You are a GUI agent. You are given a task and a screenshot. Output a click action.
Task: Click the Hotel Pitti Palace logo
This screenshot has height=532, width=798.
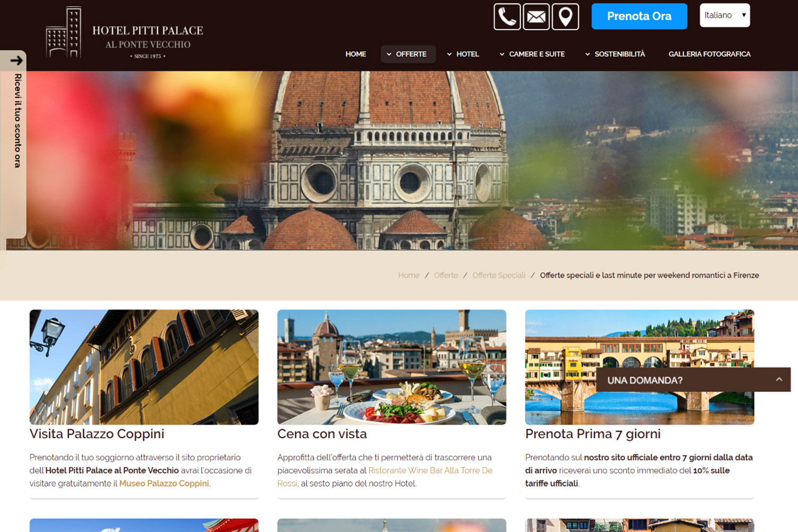click(x=124, y=33)
